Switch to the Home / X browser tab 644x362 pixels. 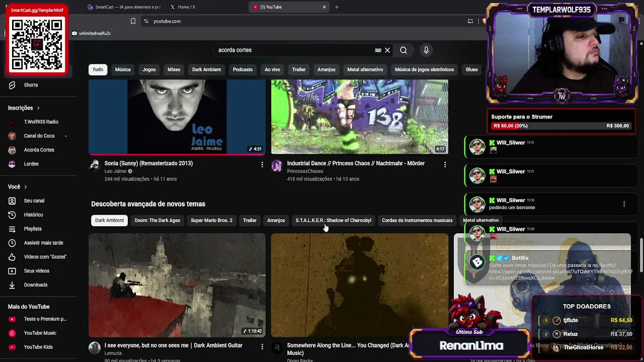pyautogui.click(x=207, y=7)
